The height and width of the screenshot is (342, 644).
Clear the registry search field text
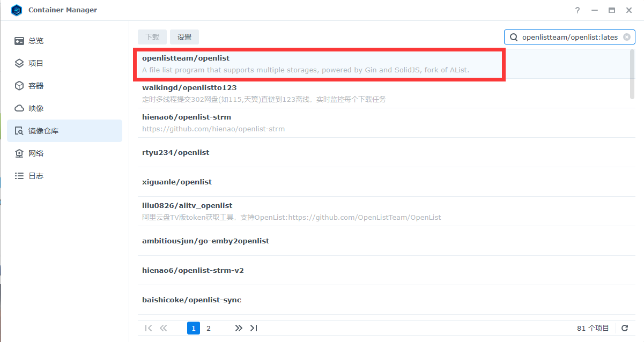[x=626, y=37]
